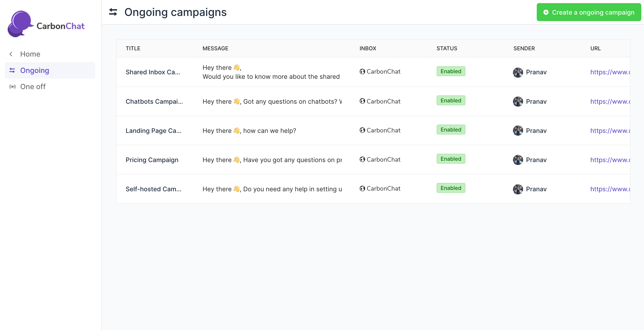Click the STATUS column header
The width and height of the screenshot is (644, 330).
(x=447, y=48)
